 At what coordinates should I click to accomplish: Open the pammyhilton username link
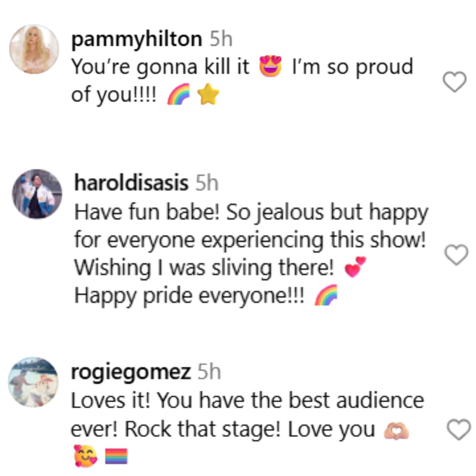137,39
